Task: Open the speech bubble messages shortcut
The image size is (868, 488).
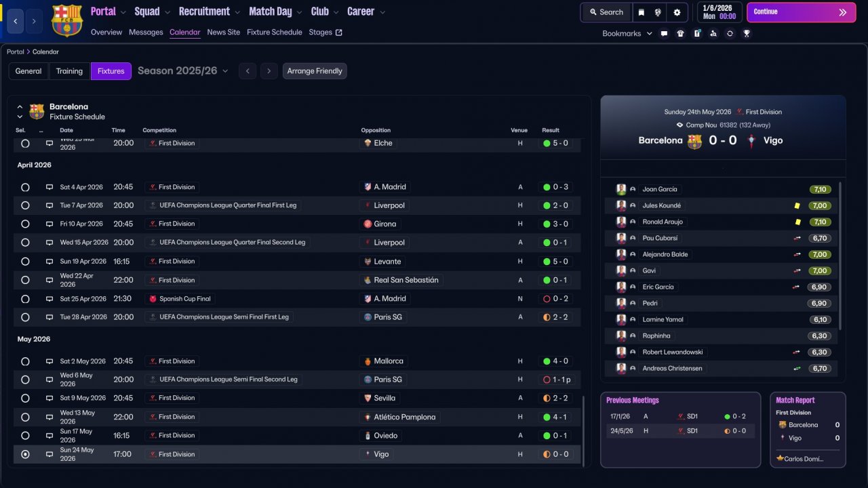Action: click(x=664, y=33)
